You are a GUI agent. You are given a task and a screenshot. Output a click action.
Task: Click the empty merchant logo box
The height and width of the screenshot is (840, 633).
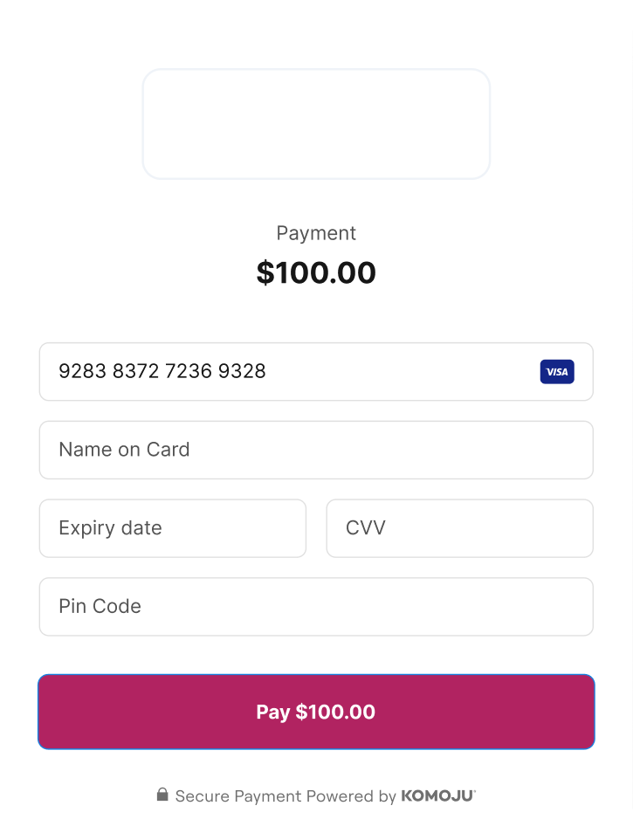tap(316, 124)
